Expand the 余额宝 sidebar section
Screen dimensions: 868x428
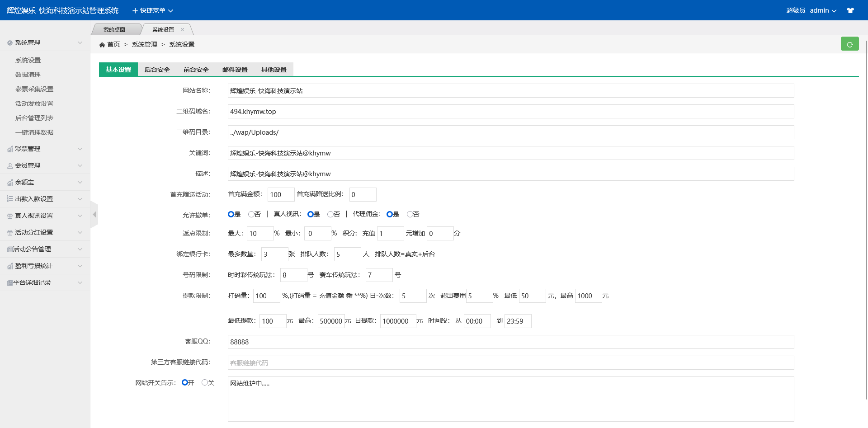(45, 182)
